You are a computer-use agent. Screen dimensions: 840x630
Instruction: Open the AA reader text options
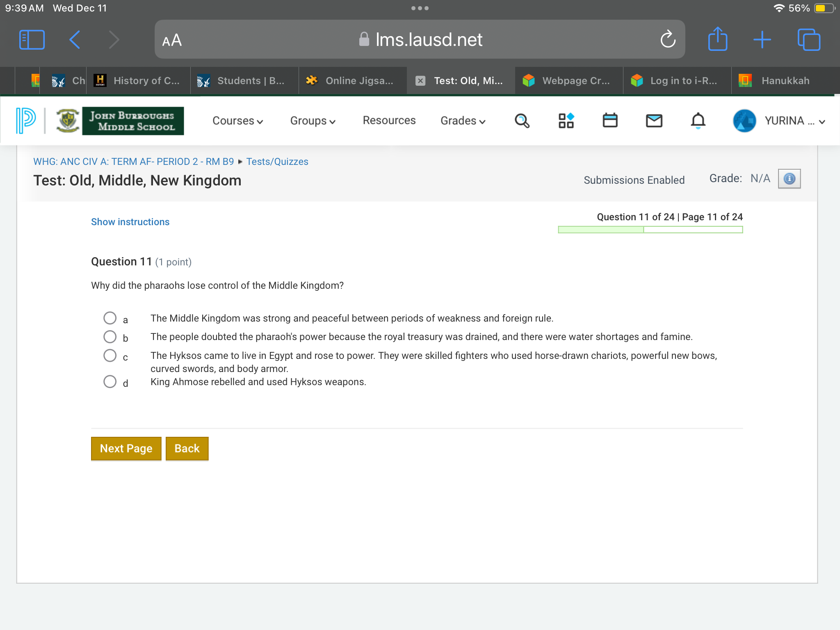click(x=172, y=40)
